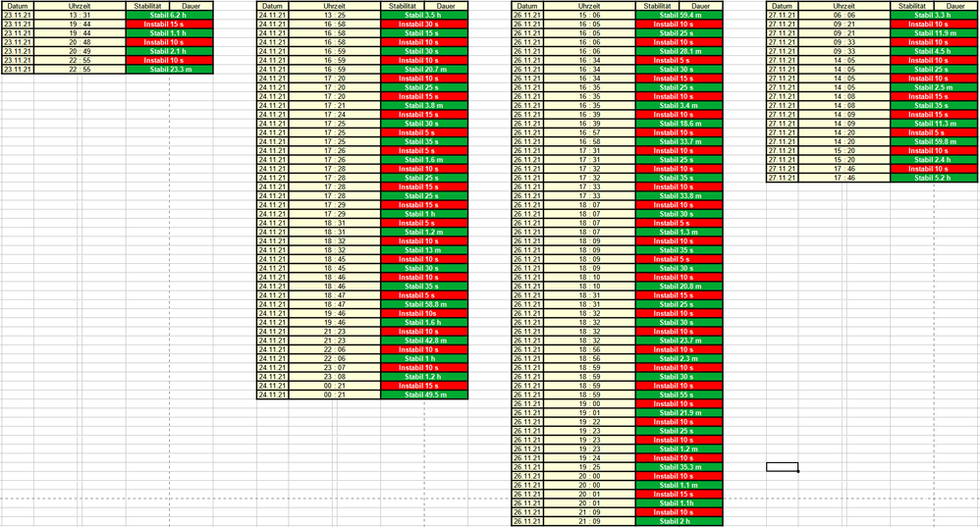
Task: Click the '16 : 57' time cell
Action: tap(589, 132)
